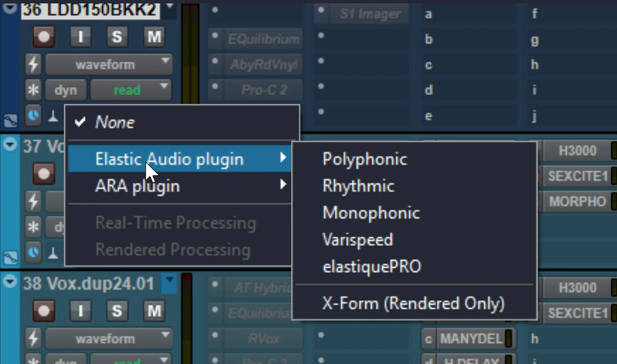Open track 36 waveform view selector
The width and height of the screenshot is (617, 364).
(109, 64)
